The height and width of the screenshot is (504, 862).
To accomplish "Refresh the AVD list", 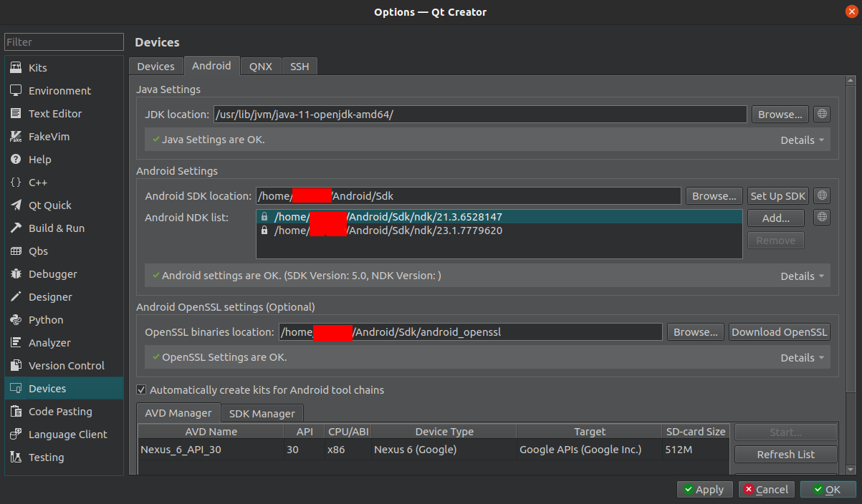I will coord(785,454).
